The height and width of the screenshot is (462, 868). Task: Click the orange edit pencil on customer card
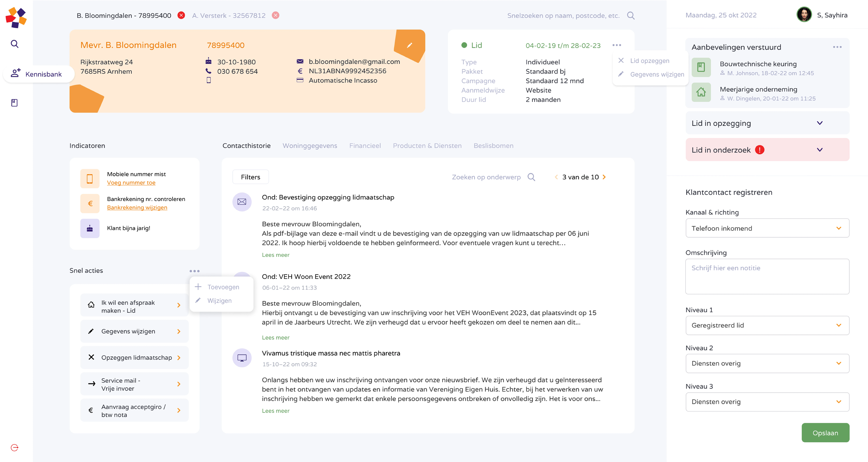409,45
